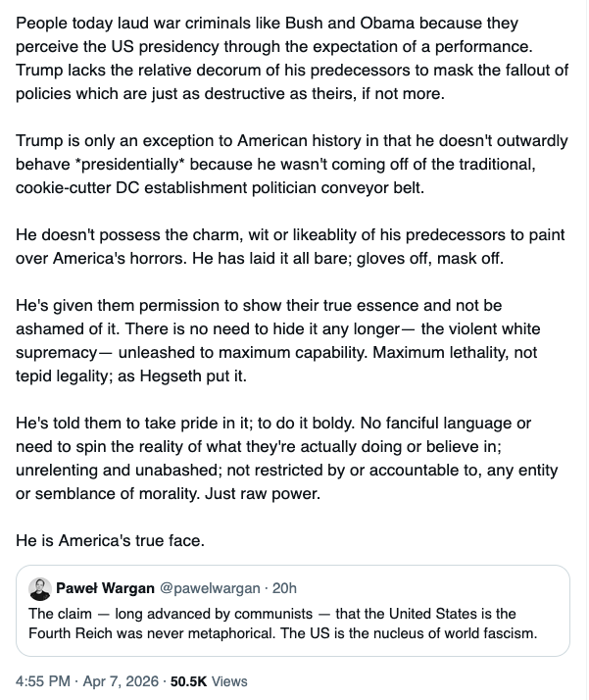Click the 20h timestamp on quoted post
This screenshot has height=700, width=589.
[x=283, y=588]
